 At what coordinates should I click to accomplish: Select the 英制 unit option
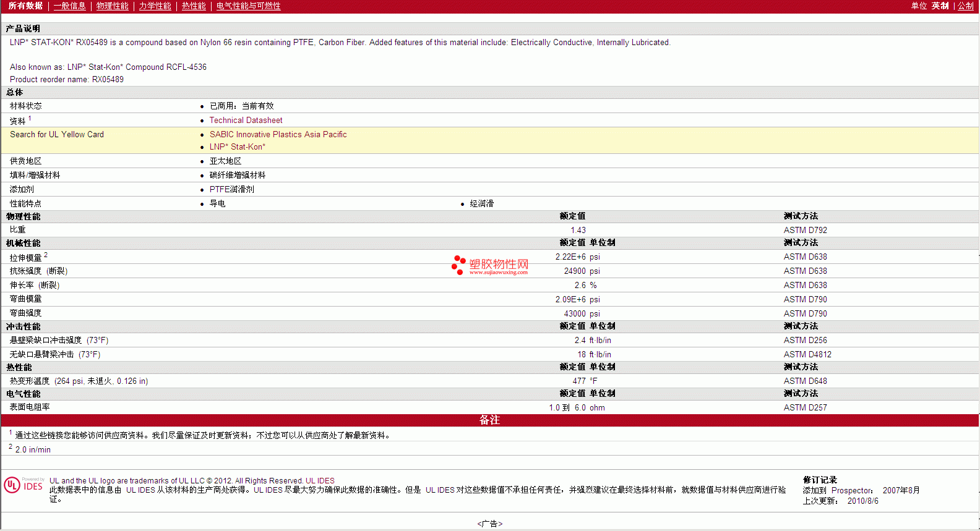pyautogui.click(x=940, y=6)
